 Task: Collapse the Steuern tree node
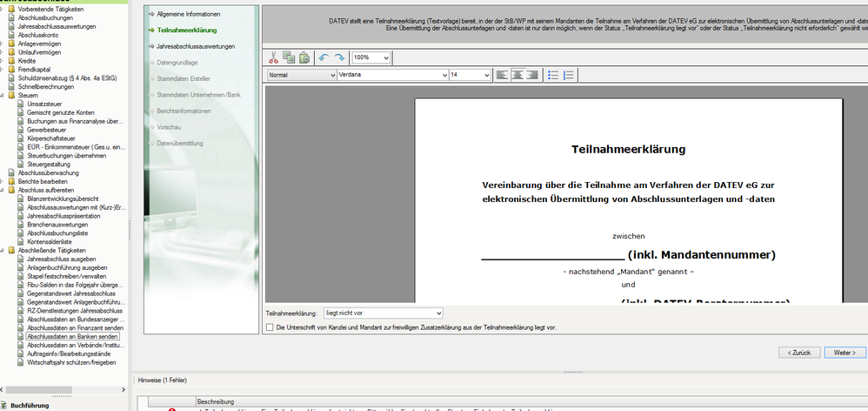point(3,95)
